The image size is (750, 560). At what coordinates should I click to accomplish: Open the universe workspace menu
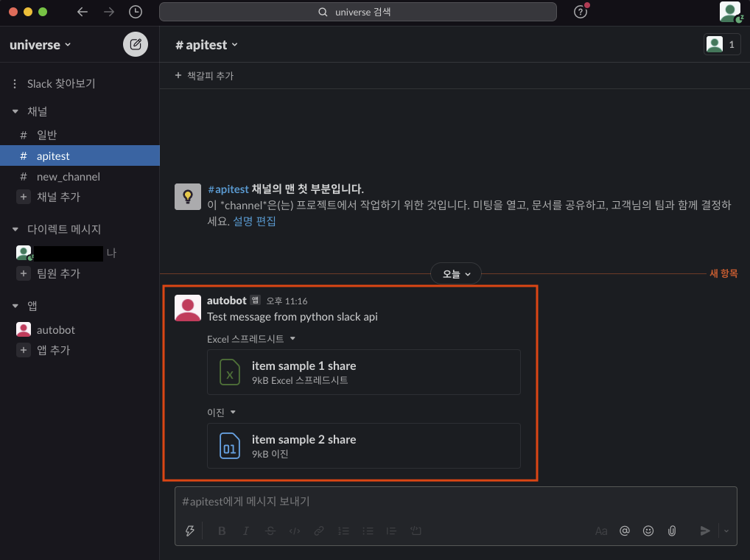coord(41,45)
